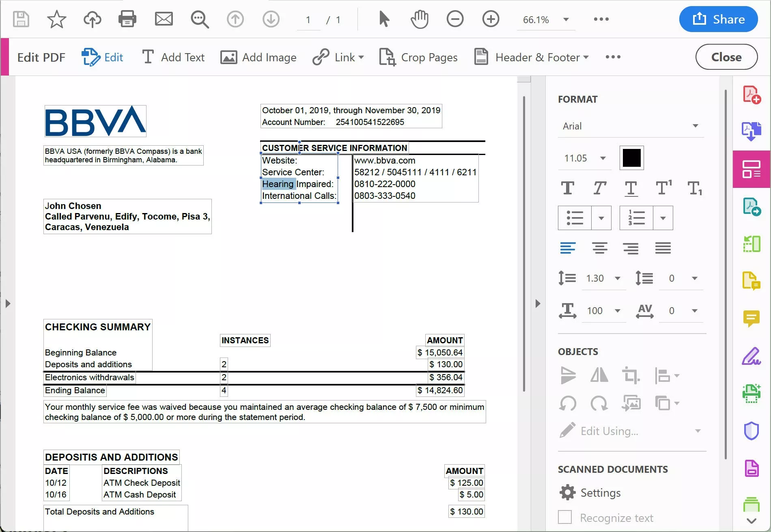Open the zoom percentage dropdown
Image resolution: width=771 pixels, height=532 pixels.
coord(566,19)
